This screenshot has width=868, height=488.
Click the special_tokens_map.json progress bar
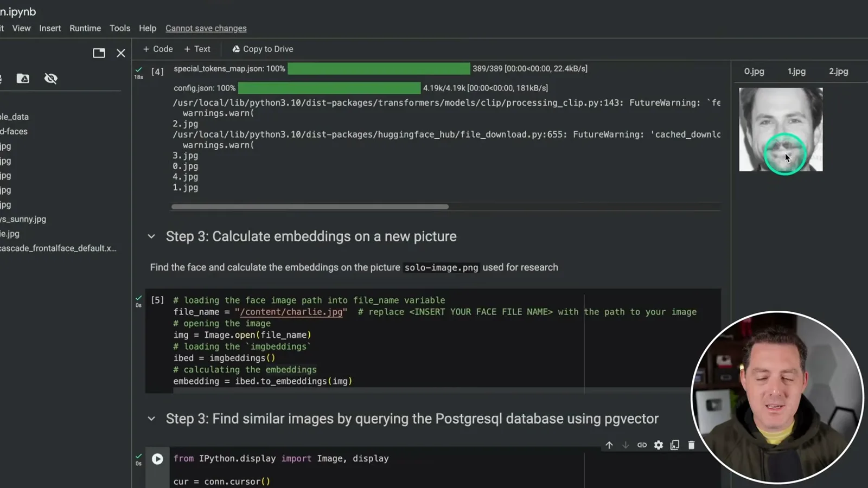click(x=379, y=68)
